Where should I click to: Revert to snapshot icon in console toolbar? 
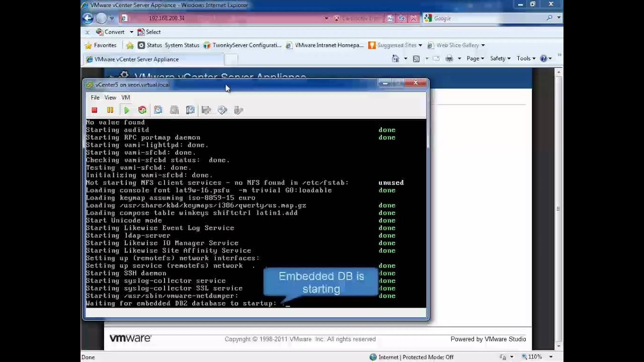click(x=174, y=110)
